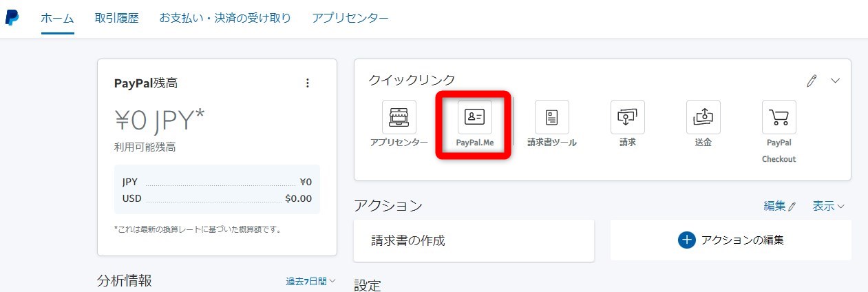Select the 請求書の作成 action card

pyautogui.click(x=474, y=241)
